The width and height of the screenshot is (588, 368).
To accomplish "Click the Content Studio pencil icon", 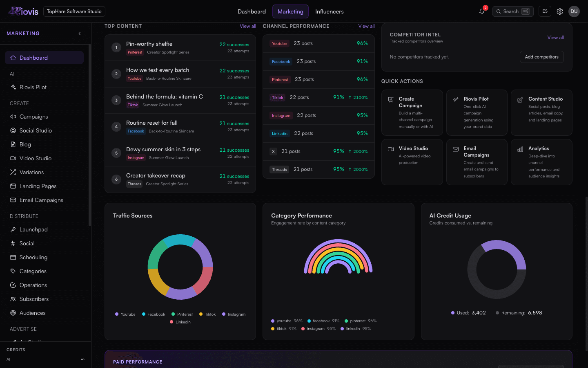I will click(520, 99).
